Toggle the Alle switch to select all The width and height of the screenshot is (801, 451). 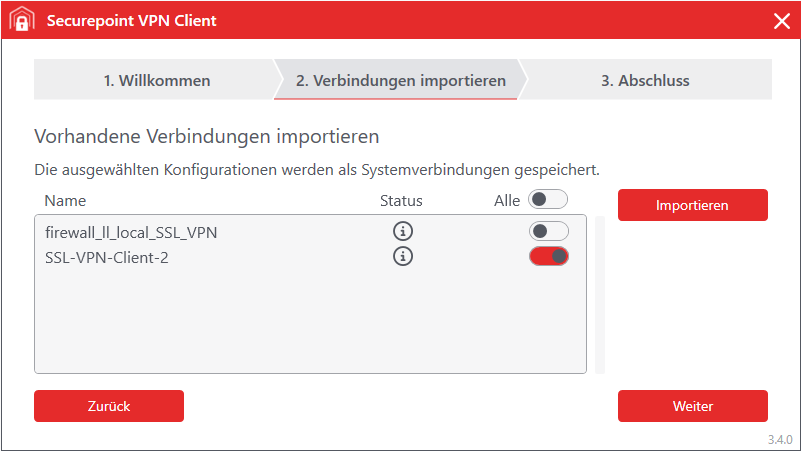click(548, 200)
